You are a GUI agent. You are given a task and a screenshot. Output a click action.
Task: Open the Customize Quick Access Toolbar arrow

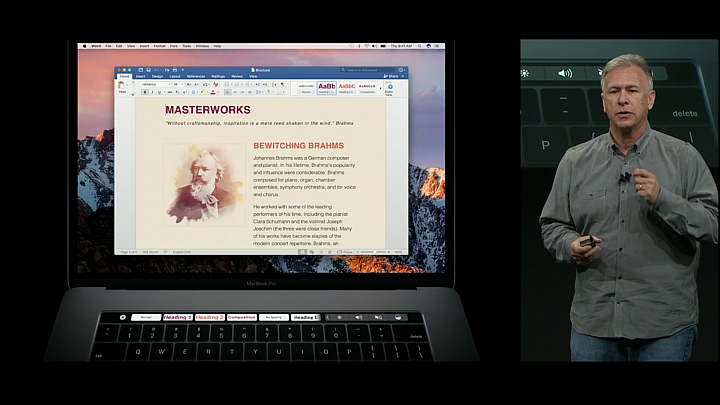coord(183,70)
